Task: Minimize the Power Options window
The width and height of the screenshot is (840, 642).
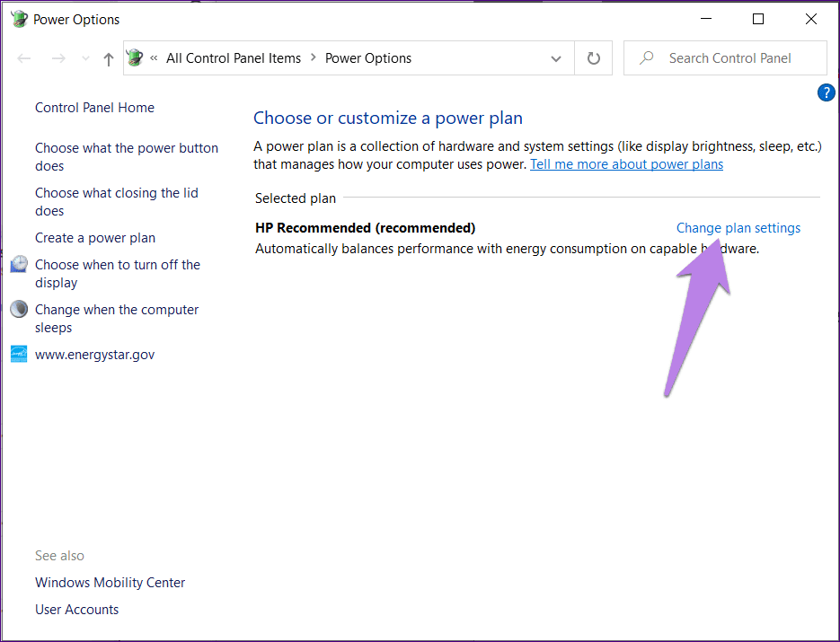Action: click(x=706, y=19)
